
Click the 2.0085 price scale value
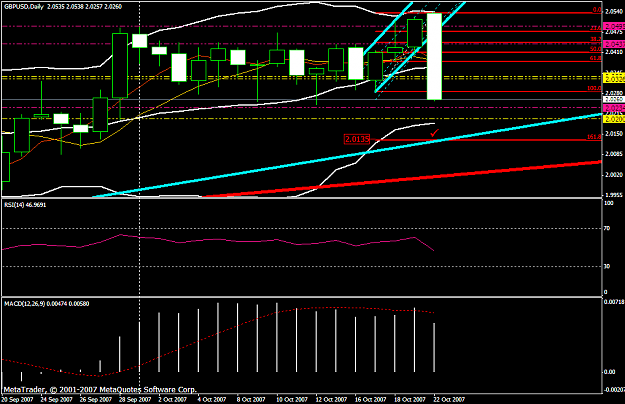point(614,154)
